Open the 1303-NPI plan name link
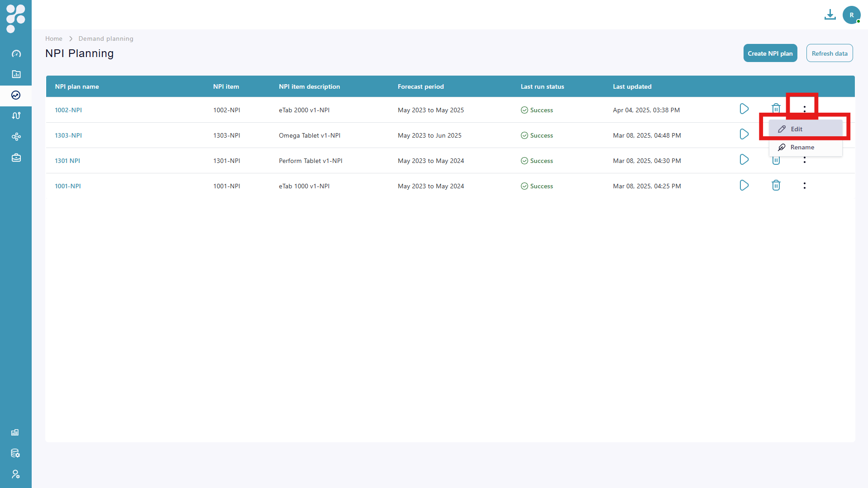Screen dimensions: 868x488 pyautogui.click(x=68, y=135)
